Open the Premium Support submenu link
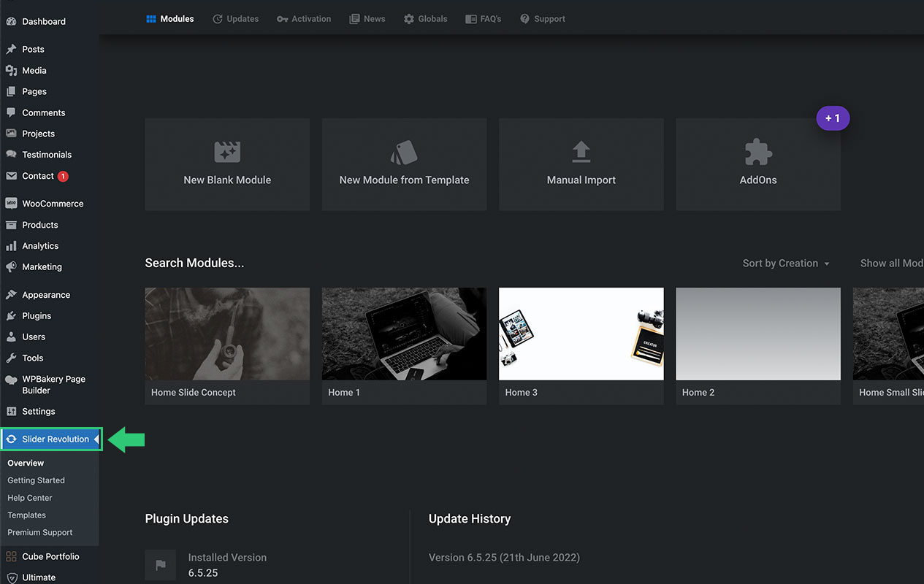The width and height of the screenshot is (924, 584). tap(39, 533)
